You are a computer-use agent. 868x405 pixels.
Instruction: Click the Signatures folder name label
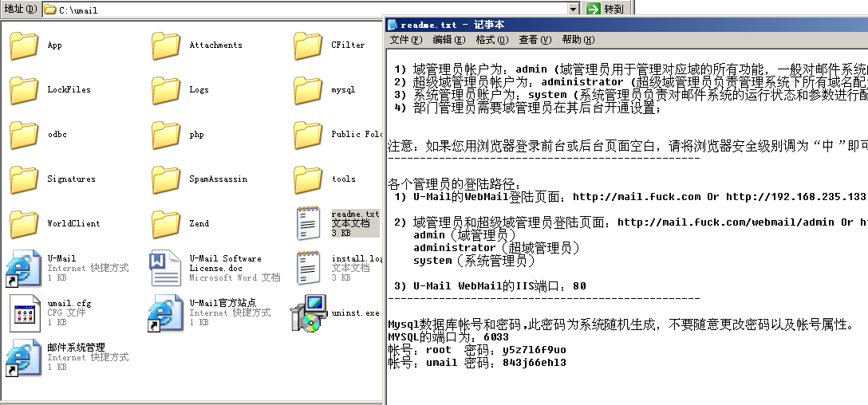click(72, 179)
